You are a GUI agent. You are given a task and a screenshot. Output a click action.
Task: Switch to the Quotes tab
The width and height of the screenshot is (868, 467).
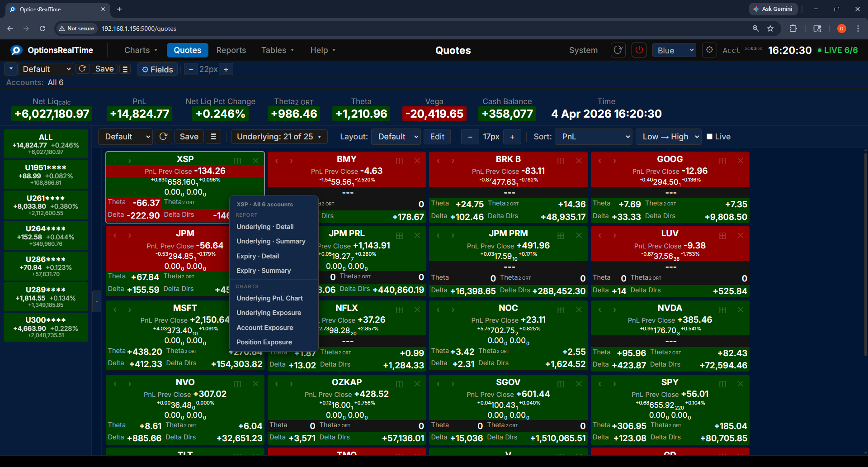click(188, 50)
